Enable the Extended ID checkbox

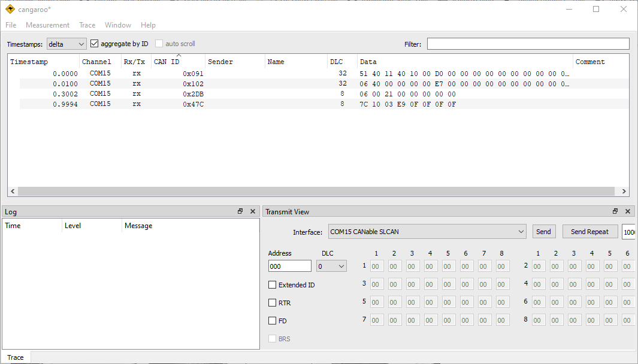pos(273,285)
